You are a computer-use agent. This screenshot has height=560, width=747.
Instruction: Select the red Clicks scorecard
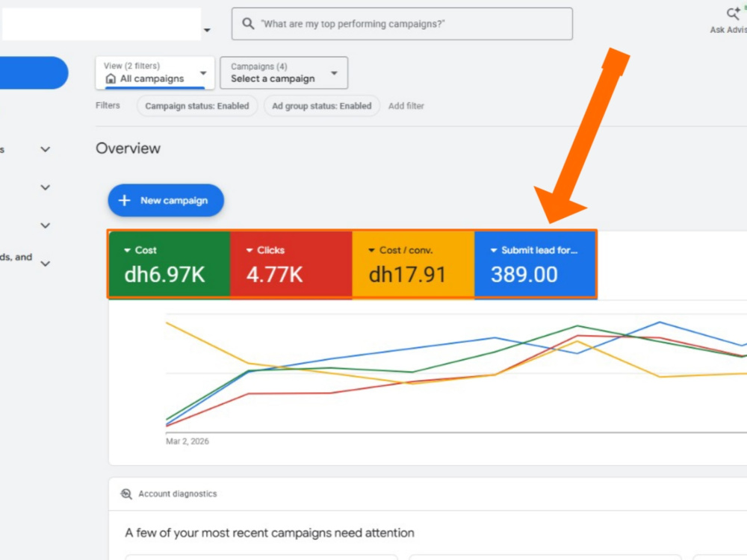coord(291,265)
